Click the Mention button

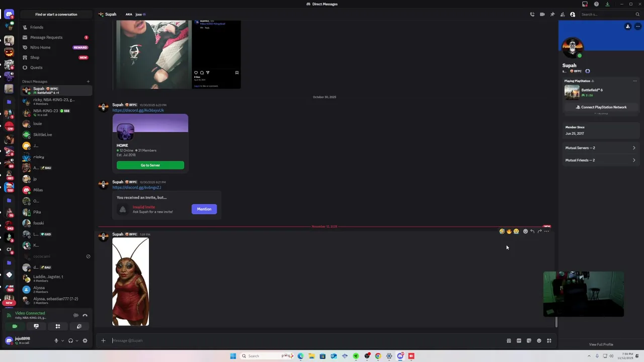coord(204,209)
